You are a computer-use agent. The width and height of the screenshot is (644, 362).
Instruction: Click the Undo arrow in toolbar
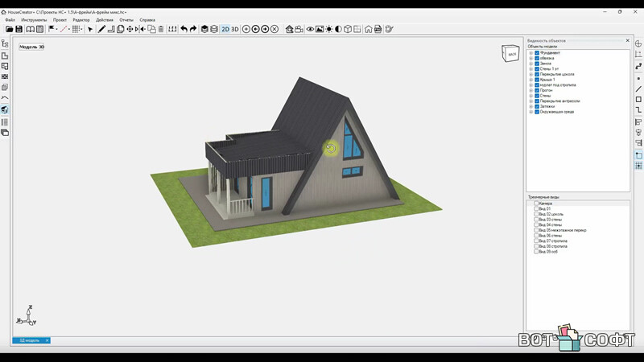[184, 29]
